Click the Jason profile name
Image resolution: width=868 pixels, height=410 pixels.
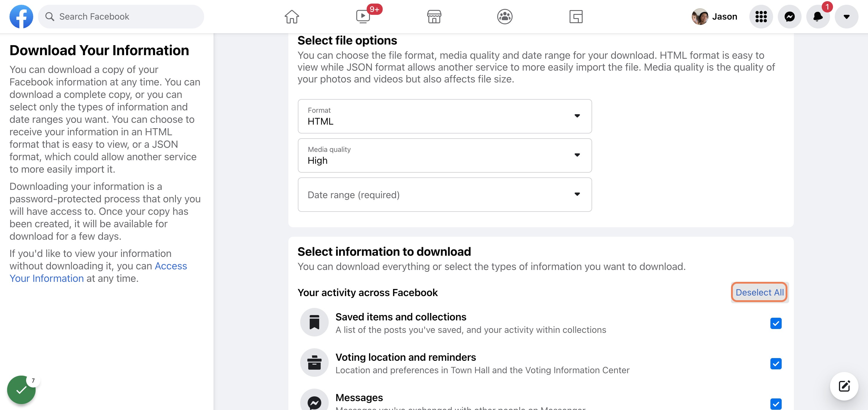(724, 17)
